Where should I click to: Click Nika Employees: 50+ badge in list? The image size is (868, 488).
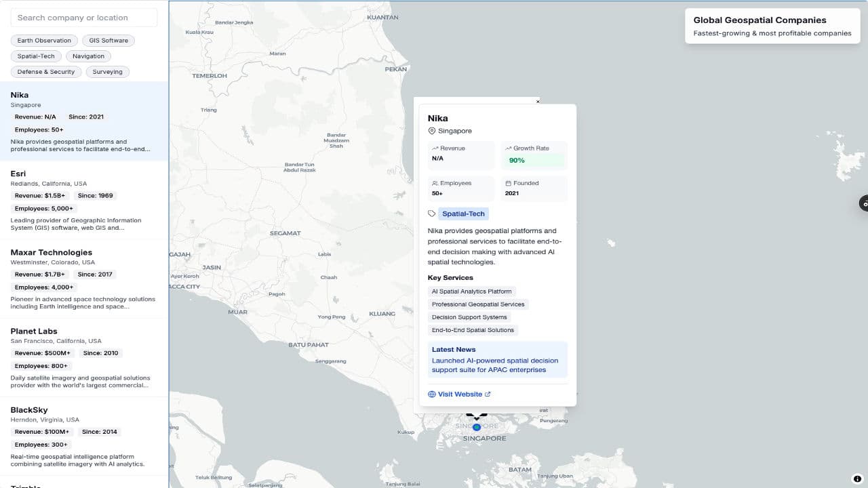(x=39, y=130)
